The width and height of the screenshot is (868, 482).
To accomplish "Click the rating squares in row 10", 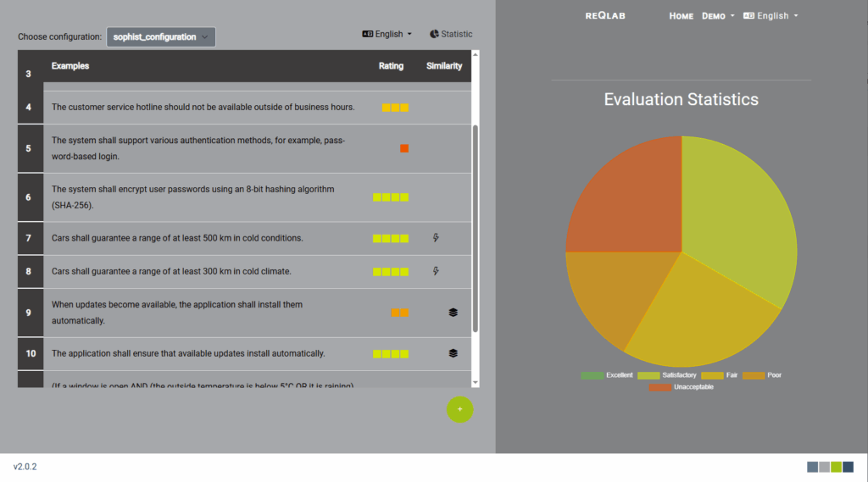I will [391, 354].
